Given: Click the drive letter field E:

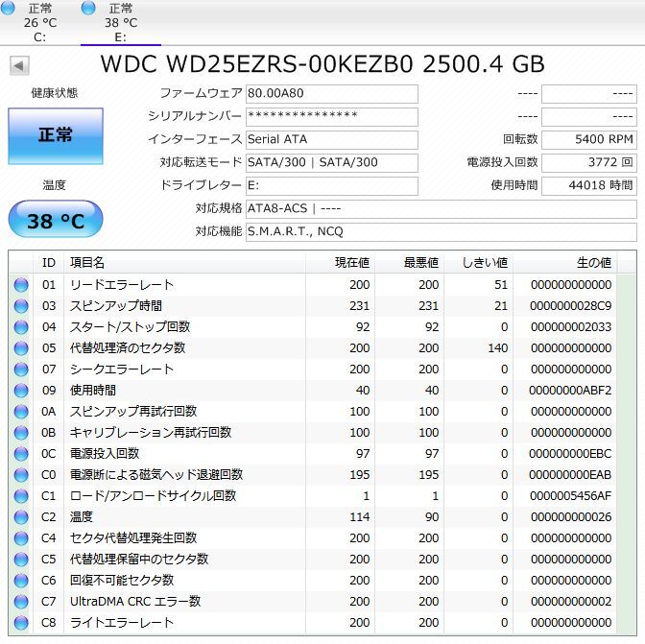Looking at the screenshot, I should tap(332, 186).
